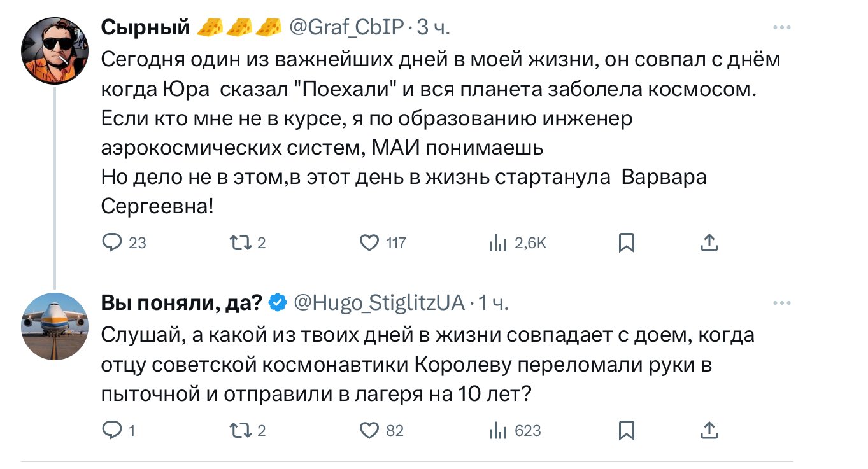Bookmark the Hugo_StiglitzUA reply

pos(627,431)
